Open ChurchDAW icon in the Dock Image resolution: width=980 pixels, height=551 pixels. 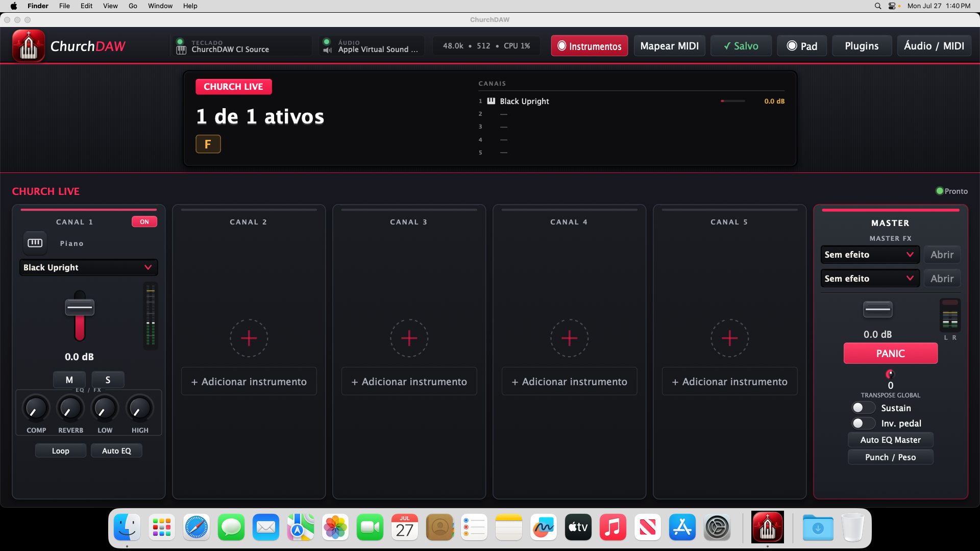point(768,527)
